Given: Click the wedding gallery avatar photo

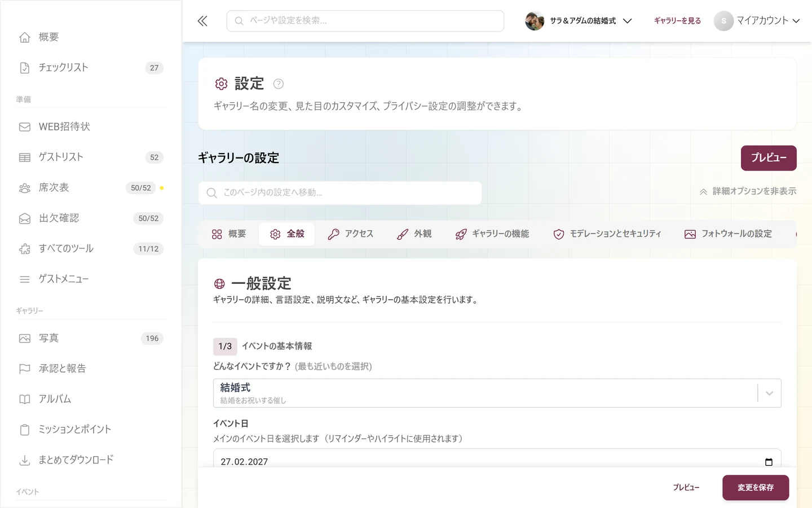Looking at the screenshot, I should coord(535,21).
